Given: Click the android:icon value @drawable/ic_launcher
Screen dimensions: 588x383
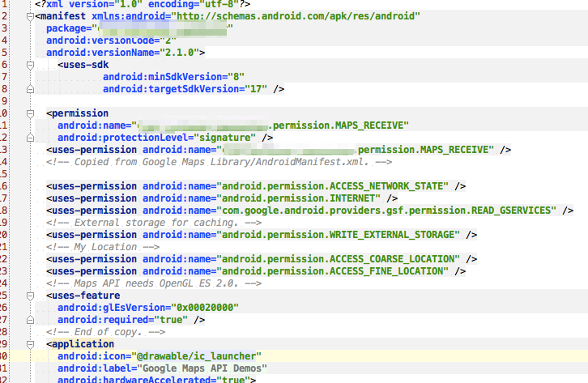Looking at the screenshot, I should [197, 356].
